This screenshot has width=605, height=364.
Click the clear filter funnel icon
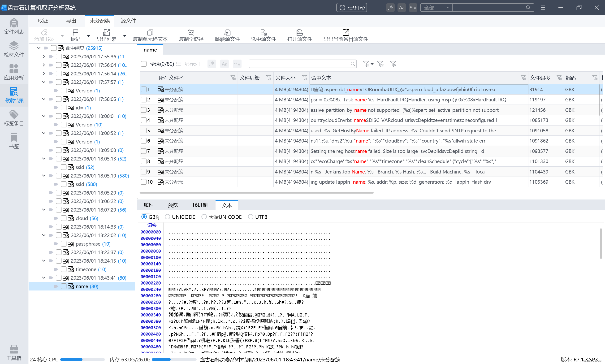click(x=393, y=64)
